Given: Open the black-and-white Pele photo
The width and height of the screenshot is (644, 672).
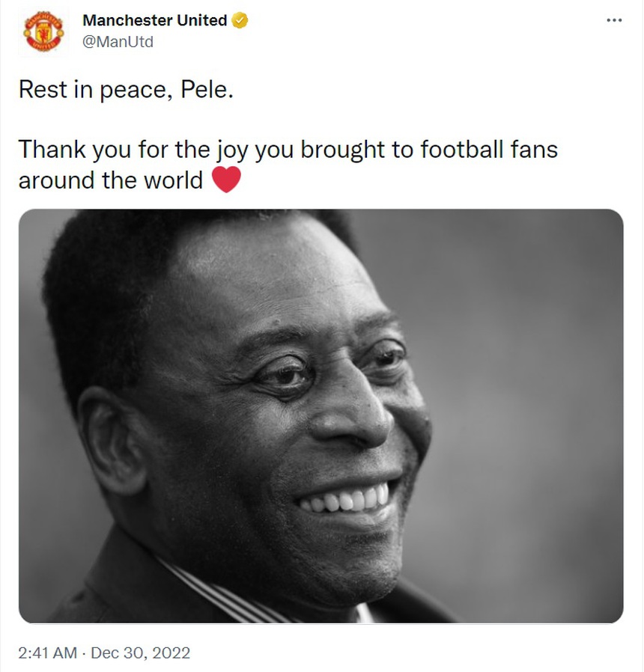Looking at the screenshot, I should (x=321, y=415).
